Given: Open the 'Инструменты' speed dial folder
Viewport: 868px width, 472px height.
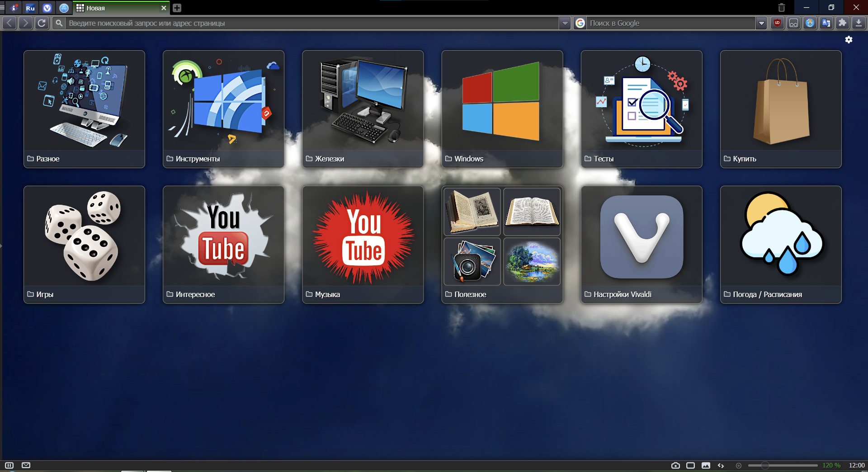Looking at the screenshot, I should (x=224, y=109).
